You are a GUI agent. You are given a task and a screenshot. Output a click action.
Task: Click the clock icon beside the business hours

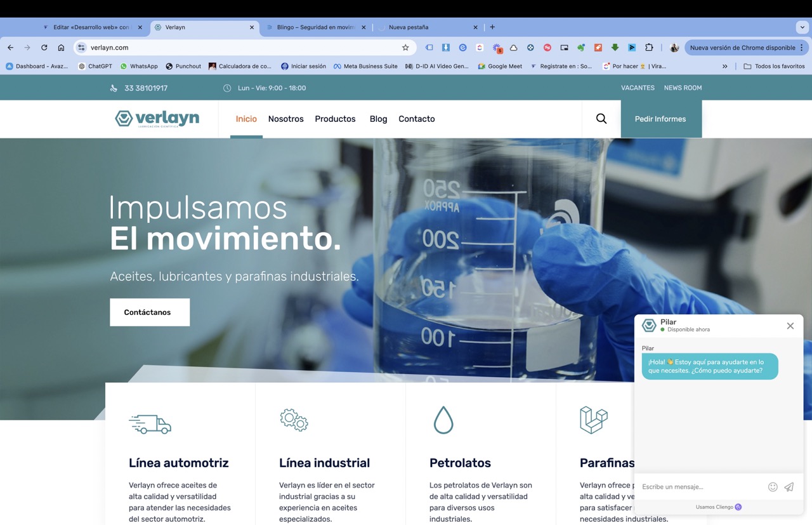pyautogui.click(x=226, y=88)
